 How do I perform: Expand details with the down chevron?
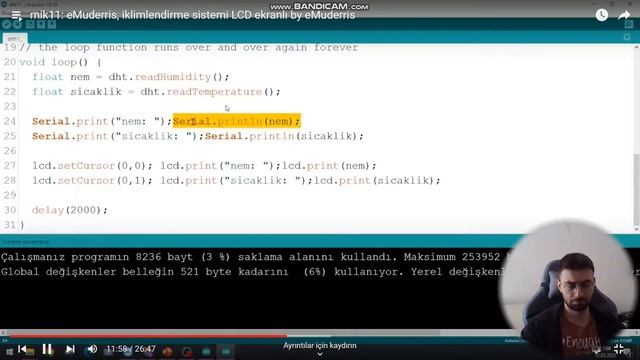pos(320,354)
